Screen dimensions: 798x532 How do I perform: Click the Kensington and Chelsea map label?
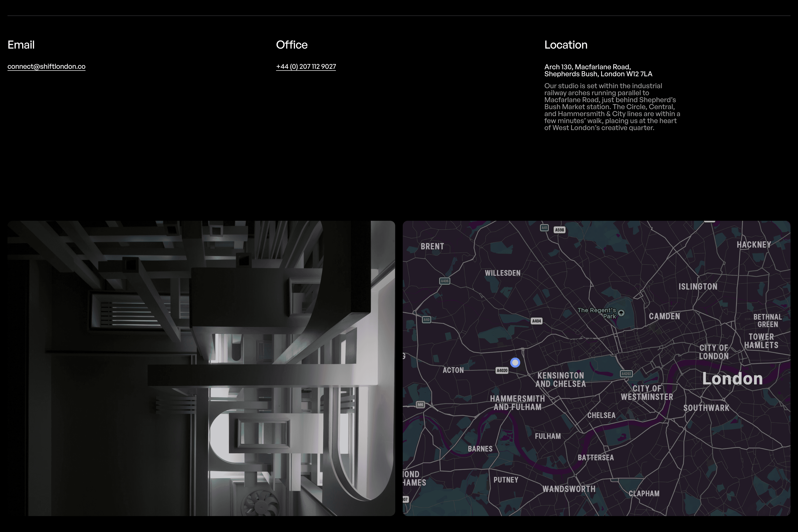(x=561, y=380)
